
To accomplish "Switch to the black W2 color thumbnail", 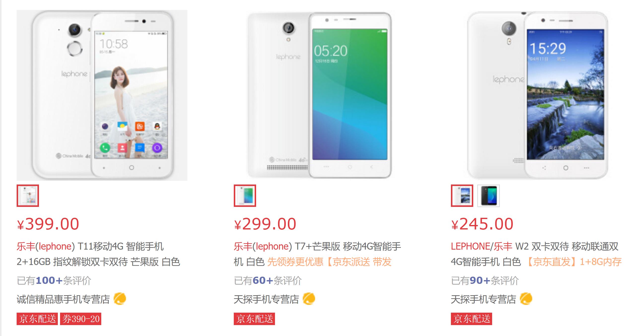I will point(488,196).
